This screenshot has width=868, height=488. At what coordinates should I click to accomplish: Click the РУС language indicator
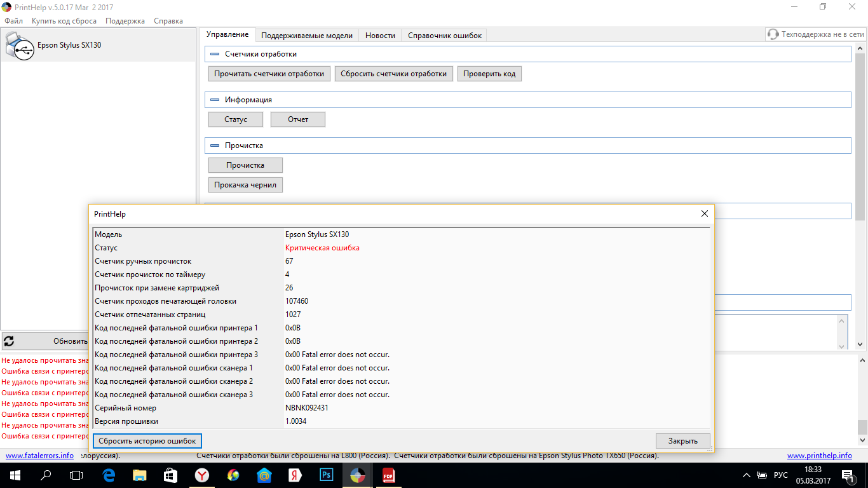(781, 475)
